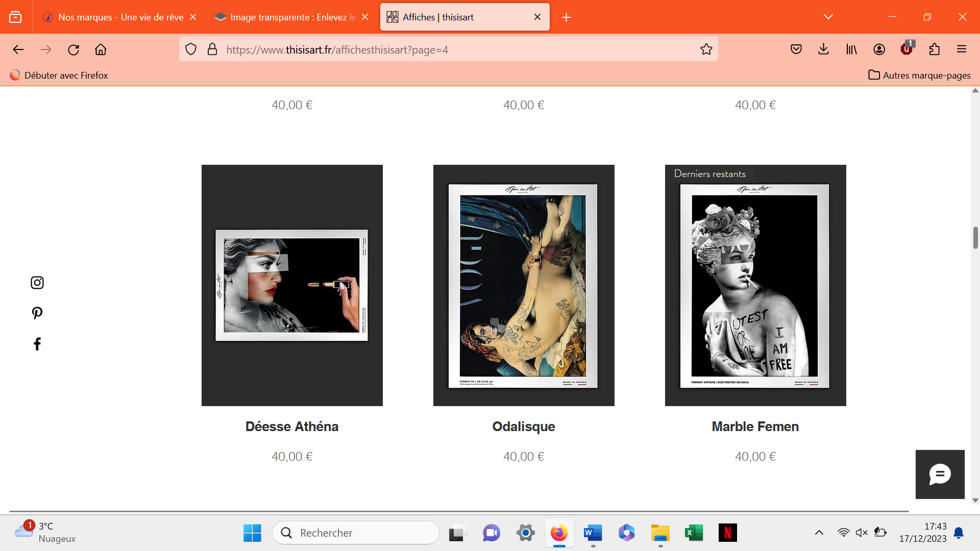Open the chat bubble widget
Image resolution: width=980 pixels, height=551 pixels.
tap(940, 474)
